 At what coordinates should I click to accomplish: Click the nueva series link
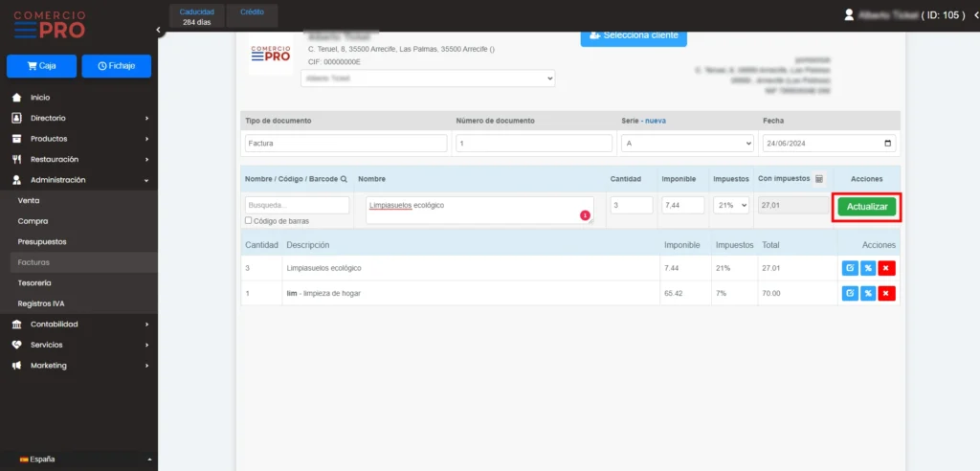(656, 121)
